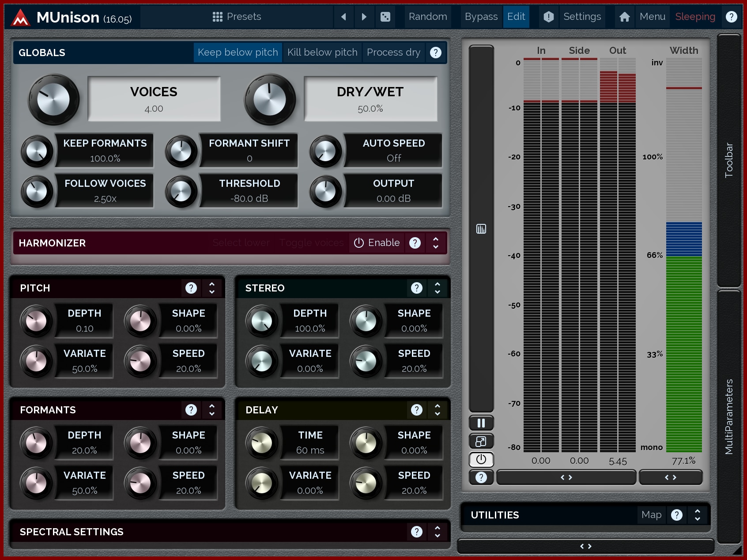This screenshot has height=560, width=747.
Task: Open Formants section help icon
Action: (x=191, y=410)
